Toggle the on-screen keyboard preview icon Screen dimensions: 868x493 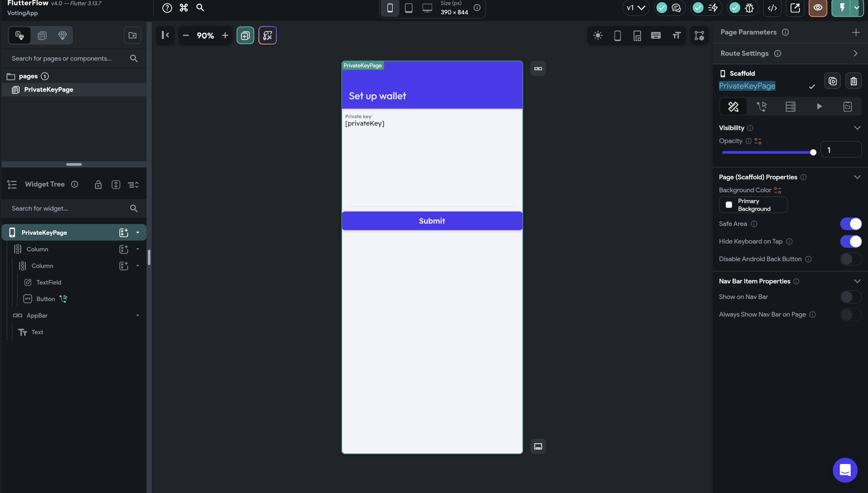pos(656,35)
